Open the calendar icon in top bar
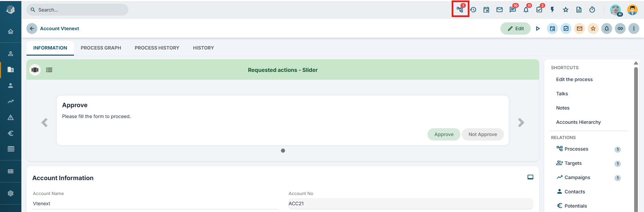This screenshot has width=644, height=212. 486,10
